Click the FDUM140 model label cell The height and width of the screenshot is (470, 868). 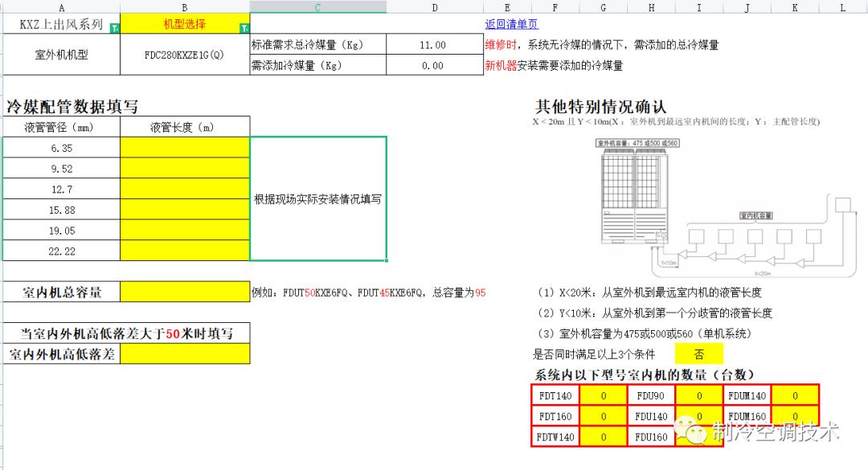tap(747, 395)
